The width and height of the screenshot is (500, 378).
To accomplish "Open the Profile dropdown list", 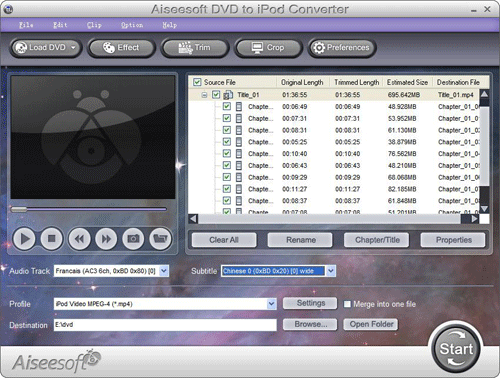I will click(272, 304).
